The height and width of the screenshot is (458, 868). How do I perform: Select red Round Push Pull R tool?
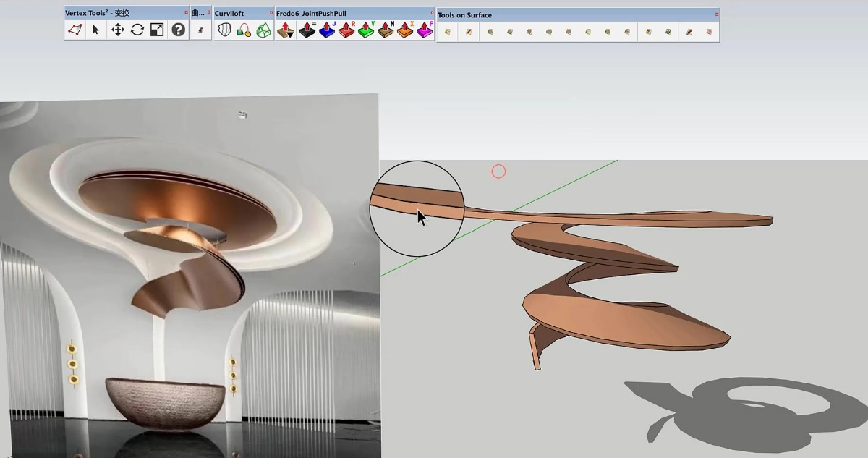click(x=346, y=30)
